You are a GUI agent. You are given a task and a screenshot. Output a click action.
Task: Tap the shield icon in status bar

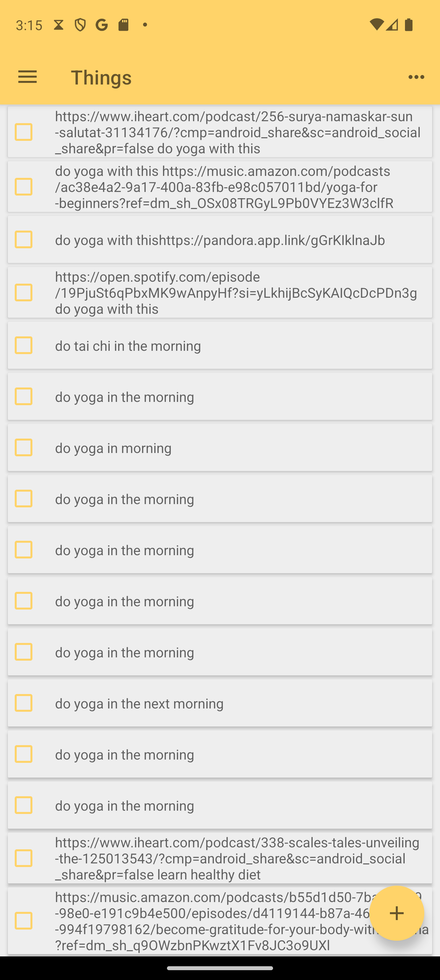tap(80, 25)
